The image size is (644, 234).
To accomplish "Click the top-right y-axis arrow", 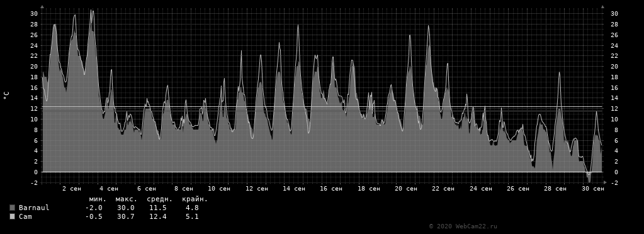I will (602, 6).
